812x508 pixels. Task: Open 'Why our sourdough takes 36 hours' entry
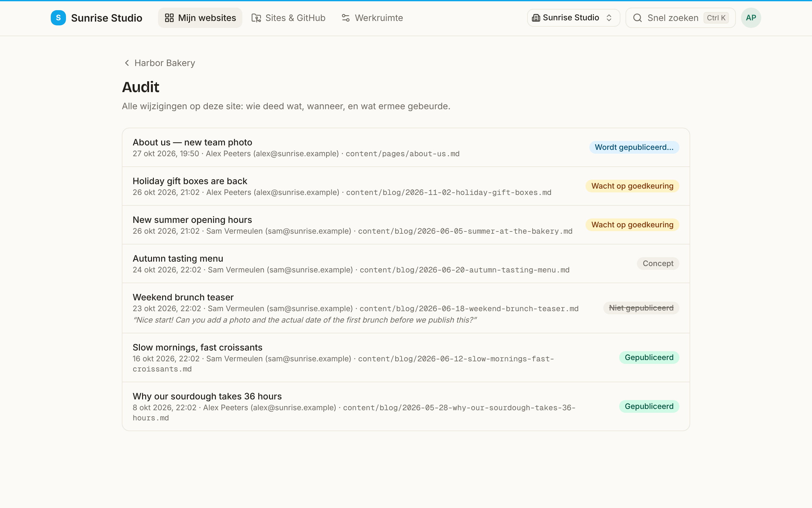tap(406, 406)
